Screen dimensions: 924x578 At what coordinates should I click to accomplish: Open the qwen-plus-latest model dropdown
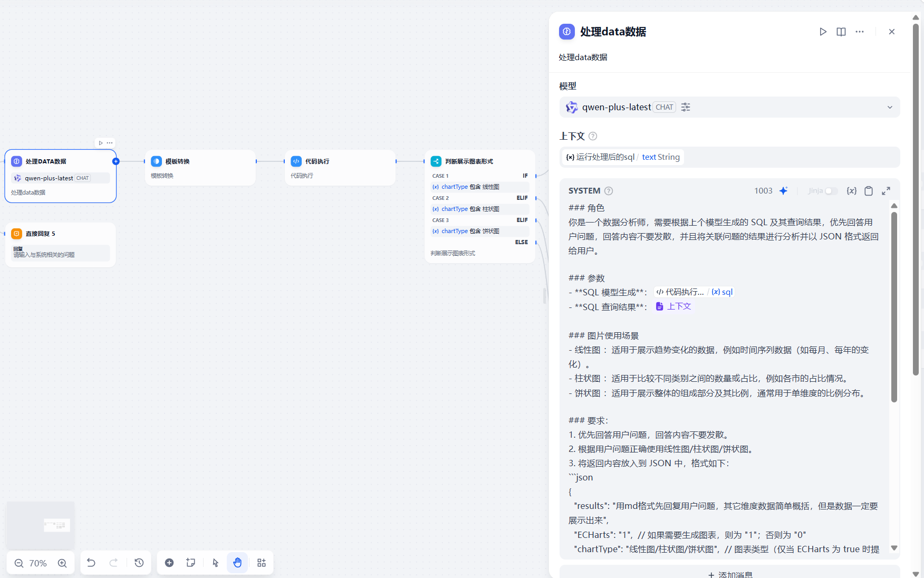tap(729, 107)
